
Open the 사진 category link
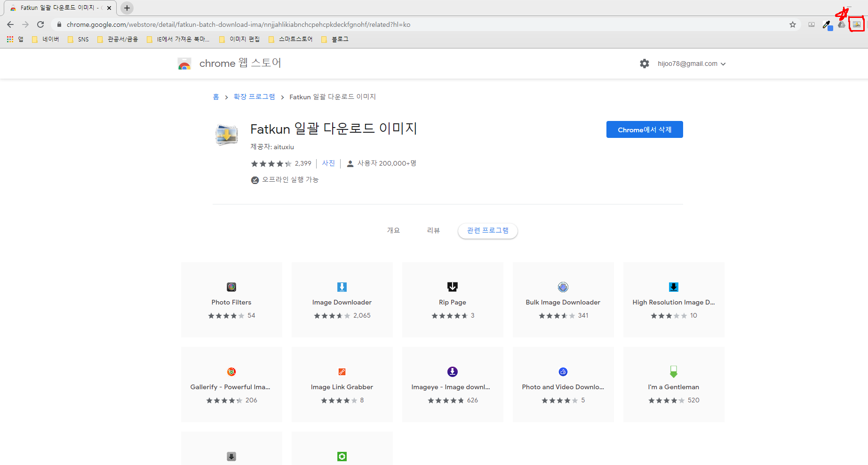pyautogui.click(x=328, y=163)
